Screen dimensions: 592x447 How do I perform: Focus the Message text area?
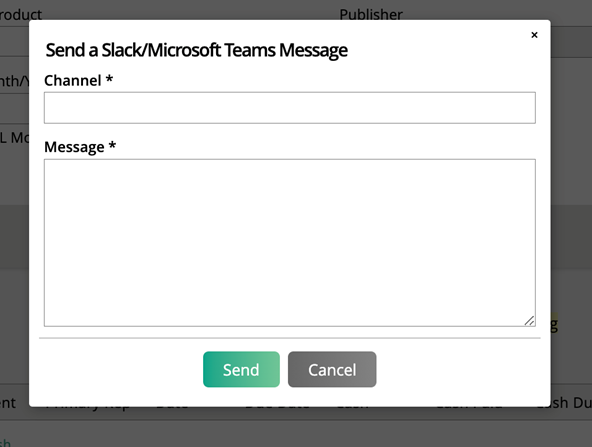290,242
